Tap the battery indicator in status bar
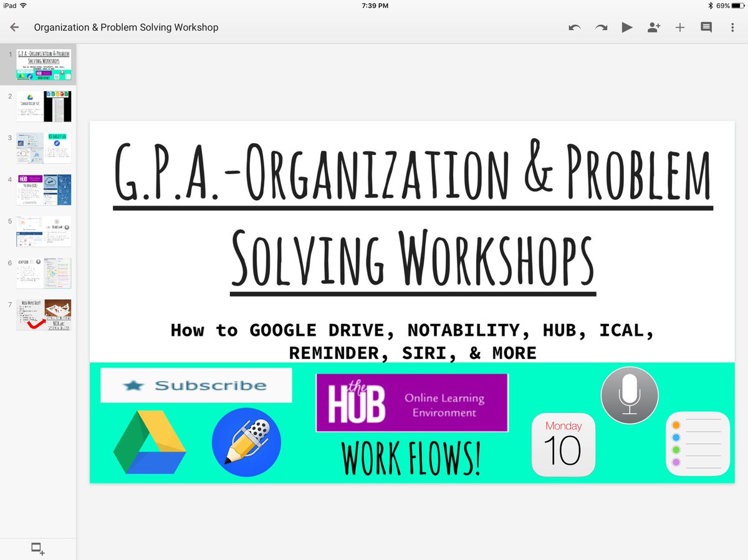 pos(738,6)
